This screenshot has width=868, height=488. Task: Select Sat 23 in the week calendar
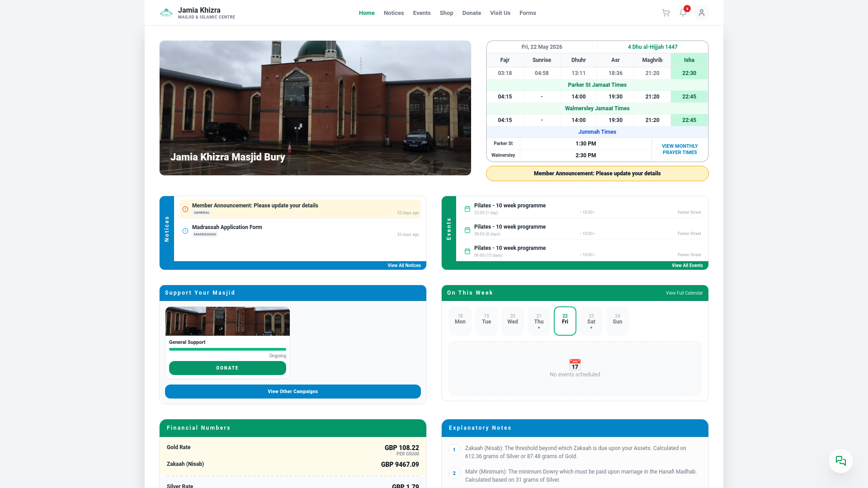[591, 321]
